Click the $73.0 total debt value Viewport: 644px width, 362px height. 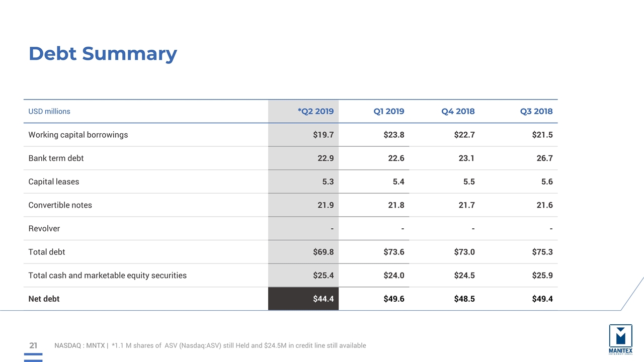coord(464,252)
